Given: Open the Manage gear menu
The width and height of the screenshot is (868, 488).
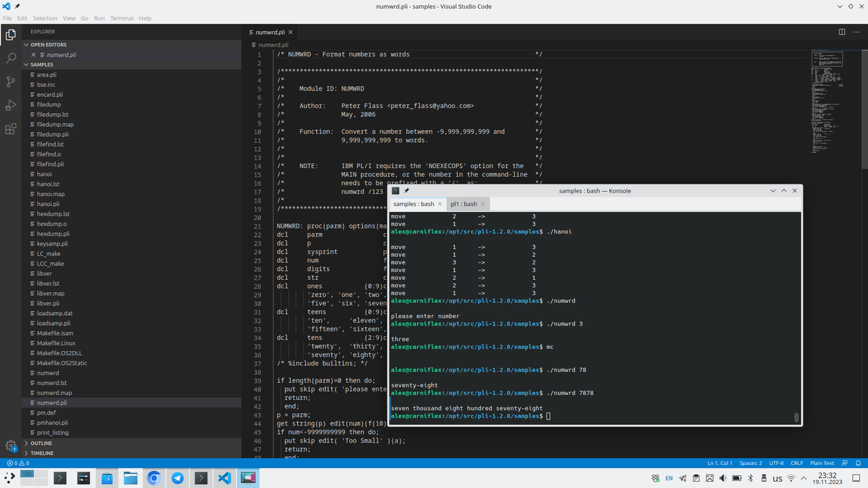Looking at the screenshot, I should pos(10,446).
